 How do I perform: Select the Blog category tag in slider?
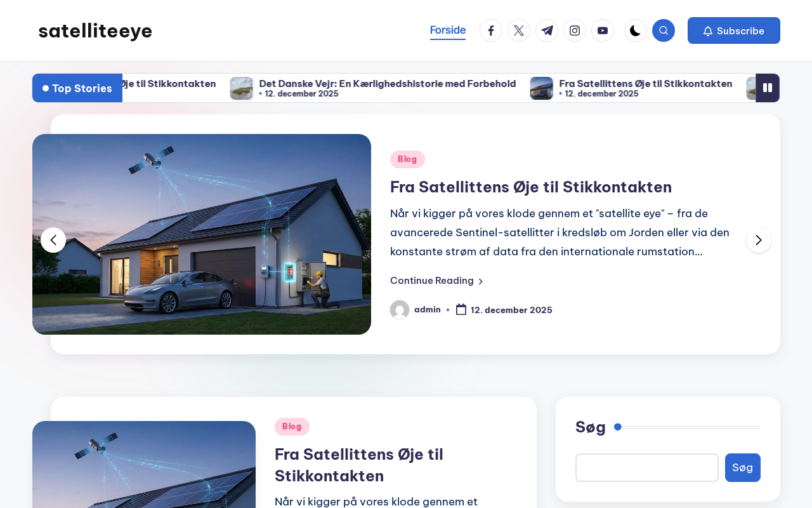407,159
